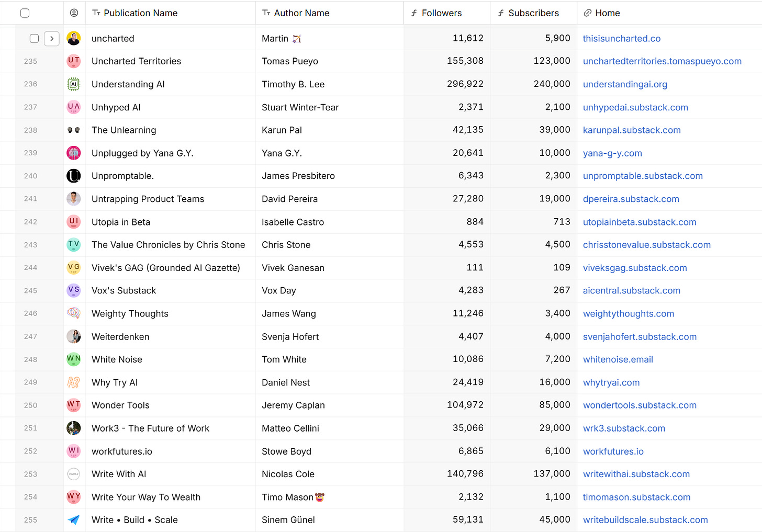Click the Understanding AI chip avatar
Image resolution: width=762 pixels, height=532 pixels.
point(74,84)
